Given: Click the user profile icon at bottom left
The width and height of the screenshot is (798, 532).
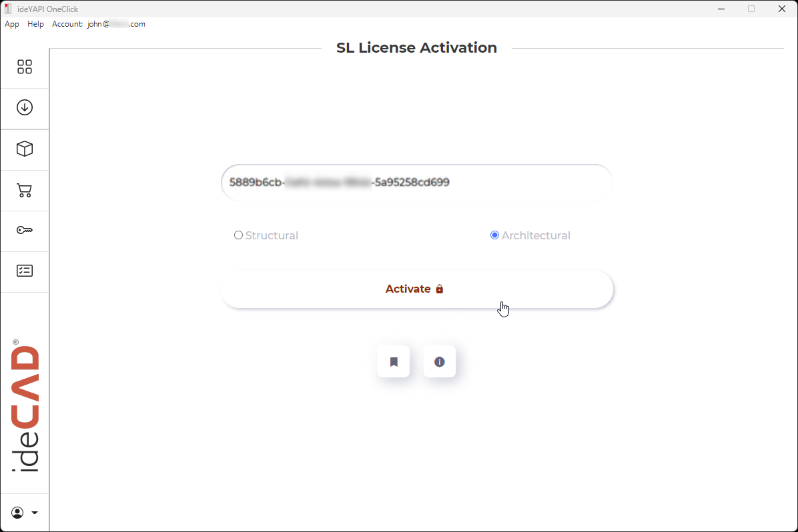Looking at the screenshot, I should [17, 513].
